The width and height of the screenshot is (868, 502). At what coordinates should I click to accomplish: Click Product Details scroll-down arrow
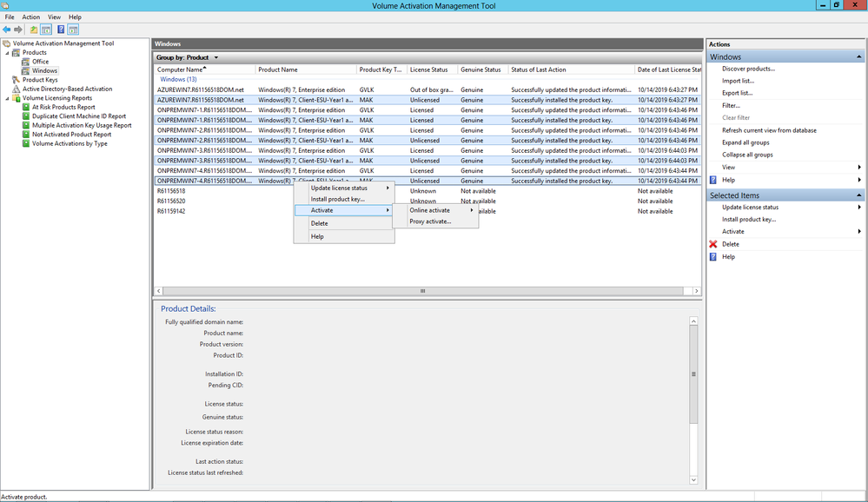693,480
